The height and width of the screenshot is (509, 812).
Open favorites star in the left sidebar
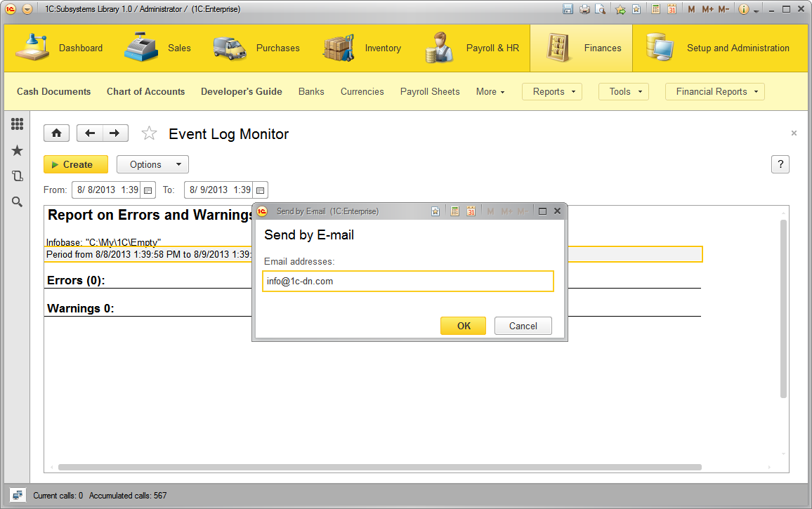tap(17, 151)
